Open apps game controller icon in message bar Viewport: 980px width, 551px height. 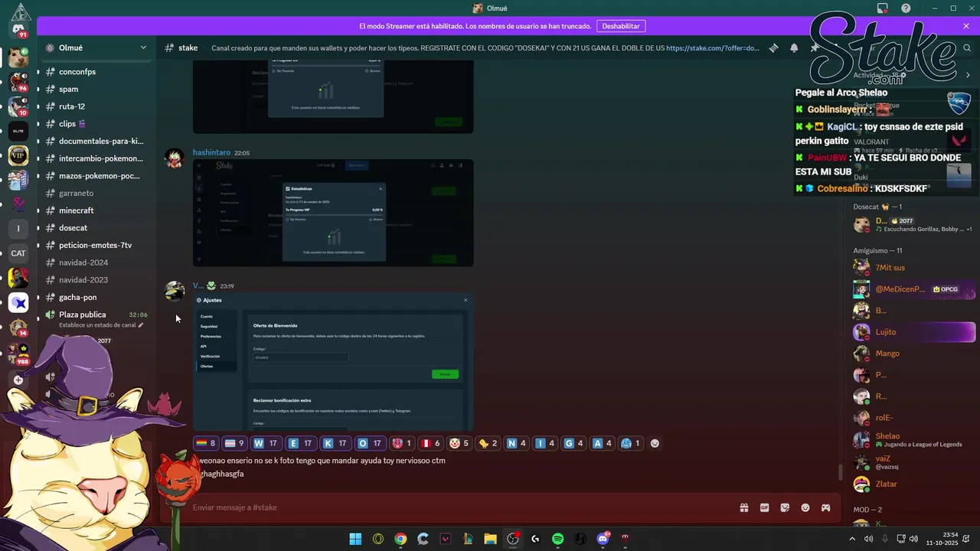click(826, 507)
